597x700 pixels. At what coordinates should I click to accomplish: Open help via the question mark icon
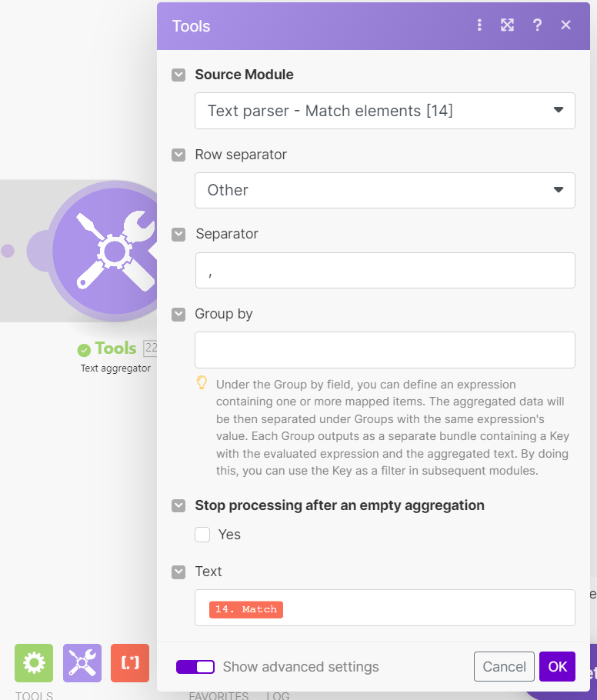pos(537,25)
